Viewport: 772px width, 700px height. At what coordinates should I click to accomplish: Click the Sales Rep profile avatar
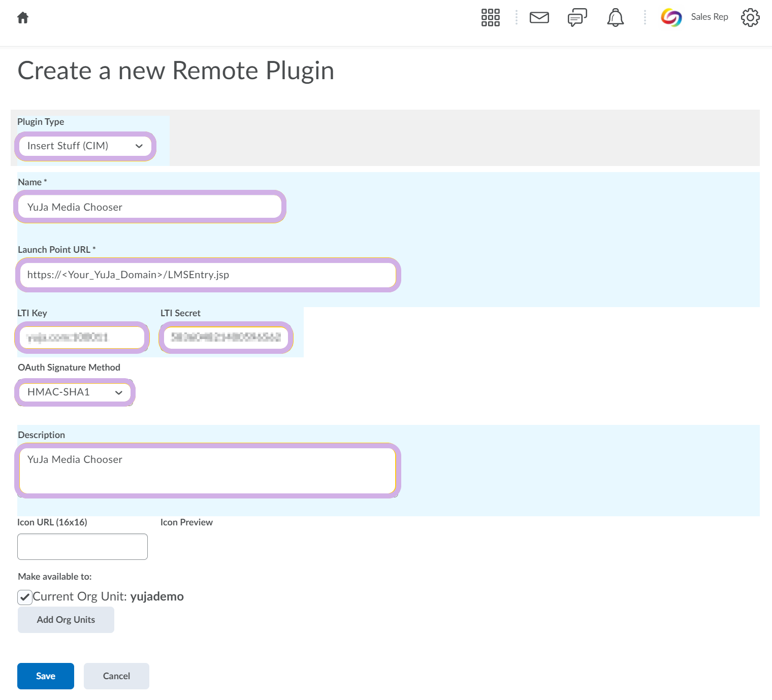pyautogui.click(x=671, y=18)
